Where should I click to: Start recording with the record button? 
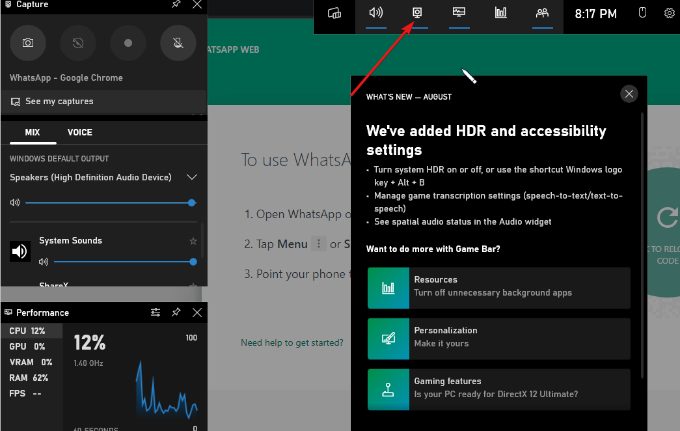(x=128, y=43)
